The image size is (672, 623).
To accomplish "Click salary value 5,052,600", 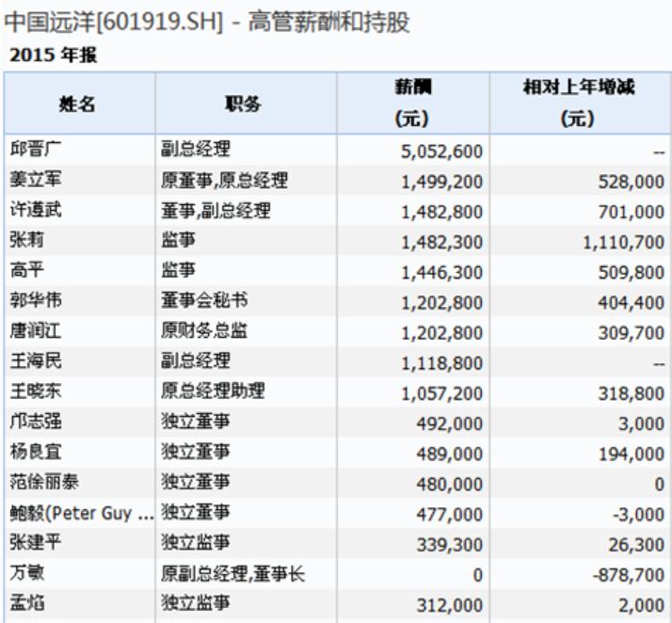I will point(441,152).
